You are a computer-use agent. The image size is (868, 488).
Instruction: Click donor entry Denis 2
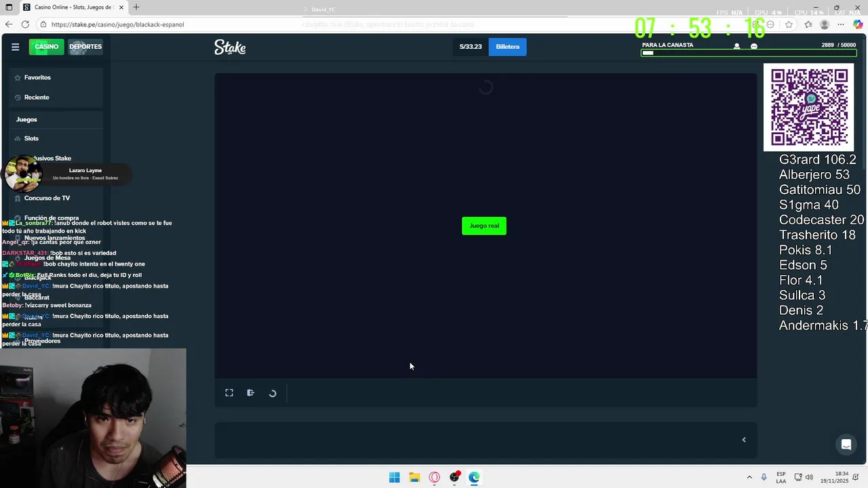click(x=801, y=310)
